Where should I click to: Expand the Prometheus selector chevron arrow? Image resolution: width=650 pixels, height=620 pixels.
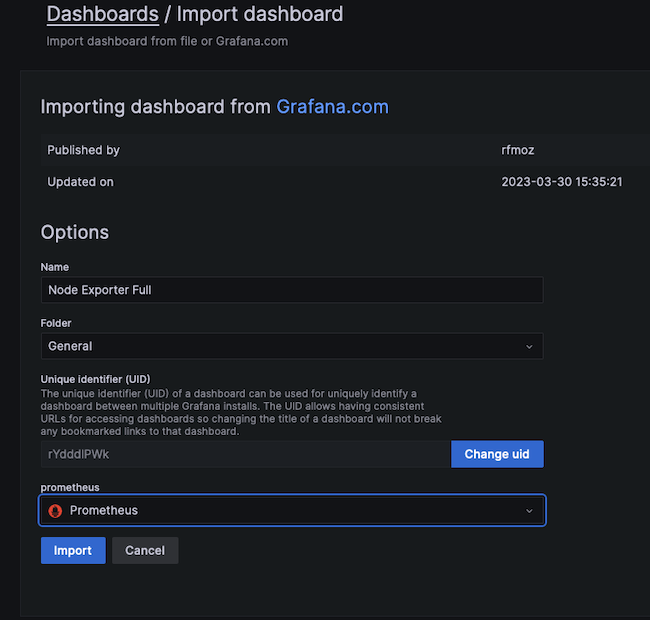529,510
